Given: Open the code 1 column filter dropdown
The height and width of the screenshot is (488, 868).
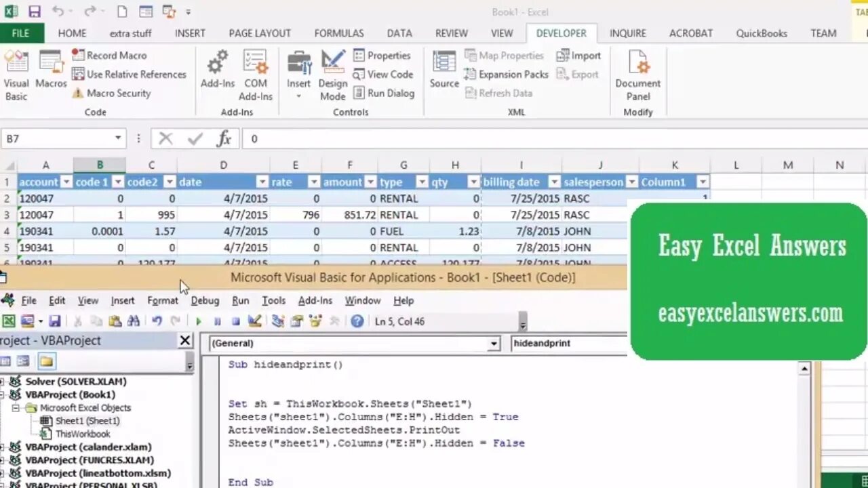Looking at the screenshot, I should coord(118,182).
